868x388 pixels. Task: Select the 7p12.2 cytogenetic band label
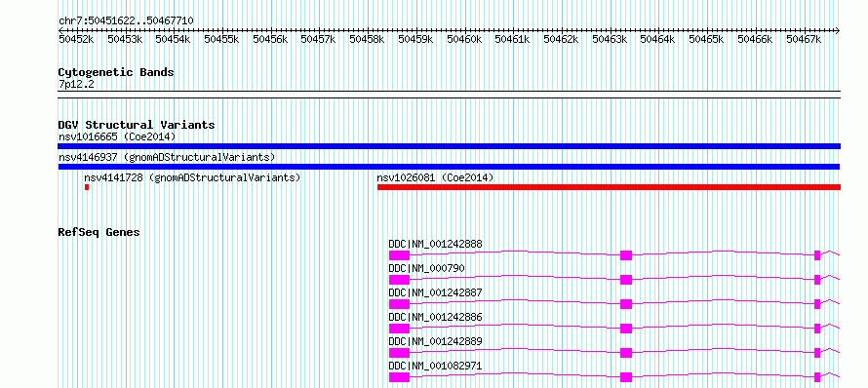coord(77,84)
